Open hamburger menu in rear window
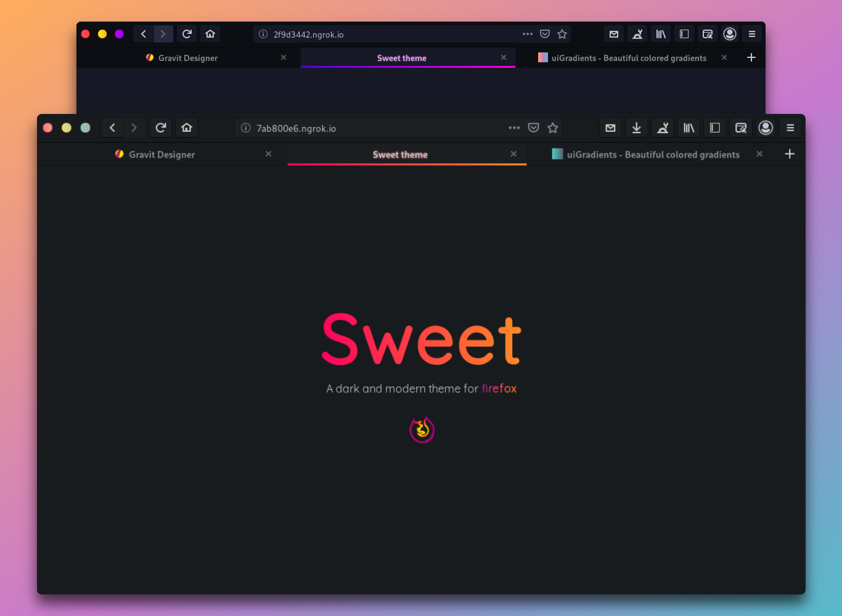 click(752, 34)
